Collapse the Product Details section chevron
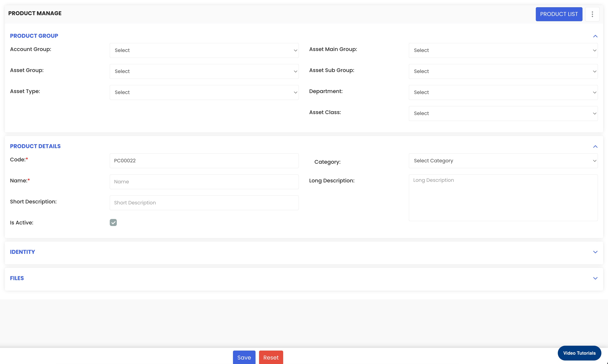 pos(595,147)
